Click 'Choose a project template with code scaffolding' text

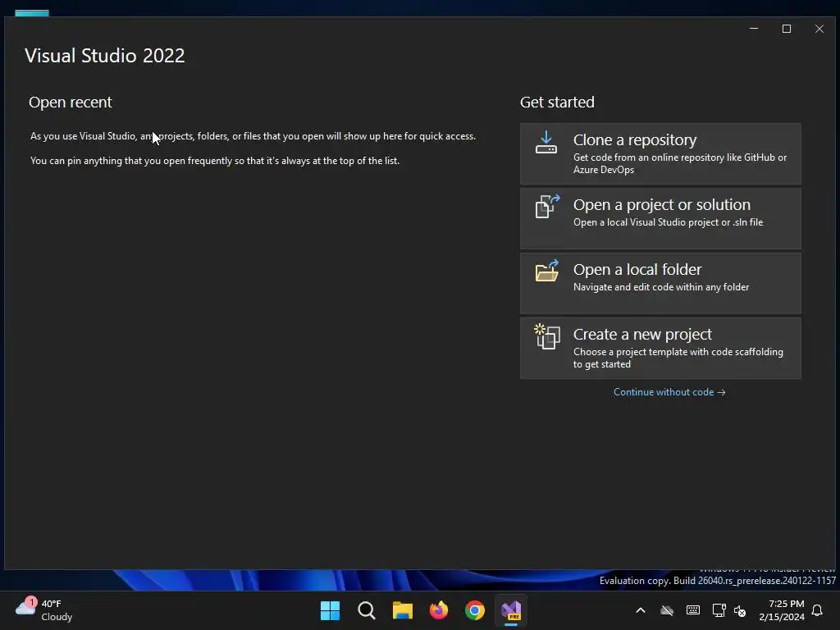(x=678, y=358)
